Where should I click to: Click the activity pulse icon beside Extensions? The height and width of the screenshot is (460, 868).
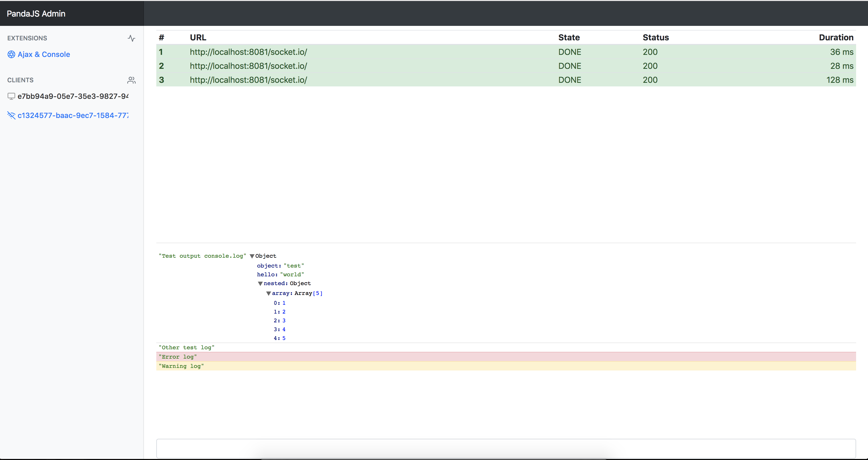[131, 38]
